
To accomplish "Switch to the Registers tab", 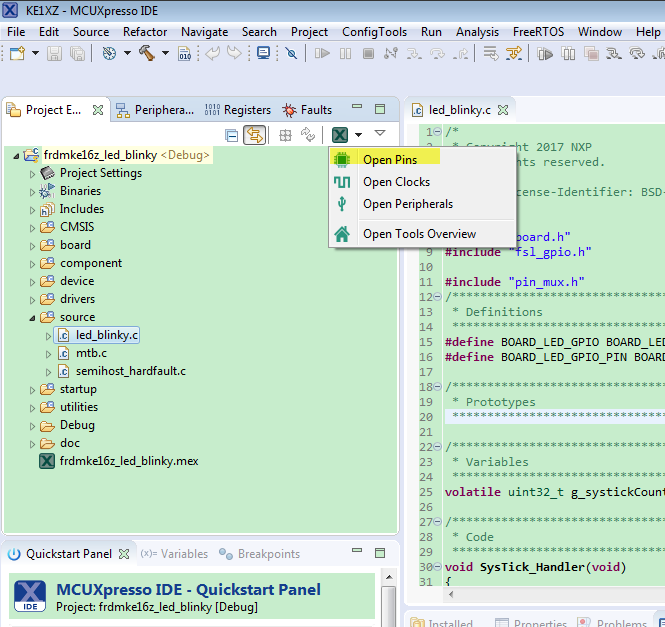I will pyautogui.click(x=238, y=110).
